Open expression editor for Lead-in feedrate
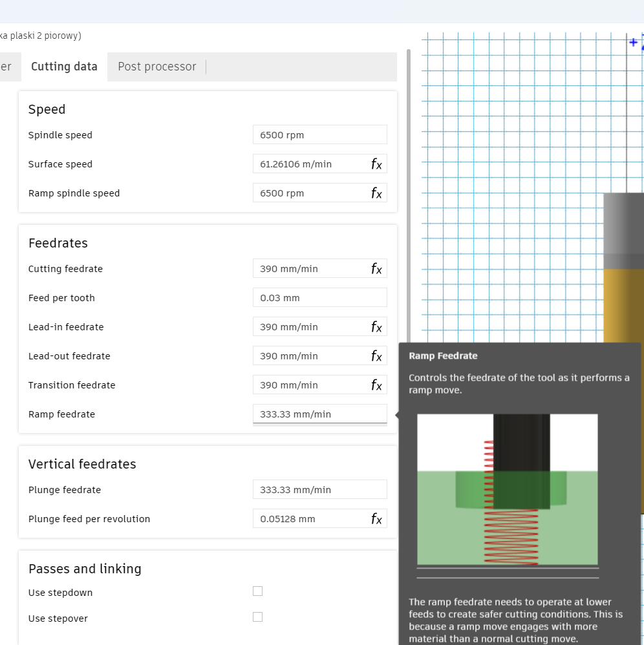The height and width of the screenshot is (645, 644). pos(376,326)
